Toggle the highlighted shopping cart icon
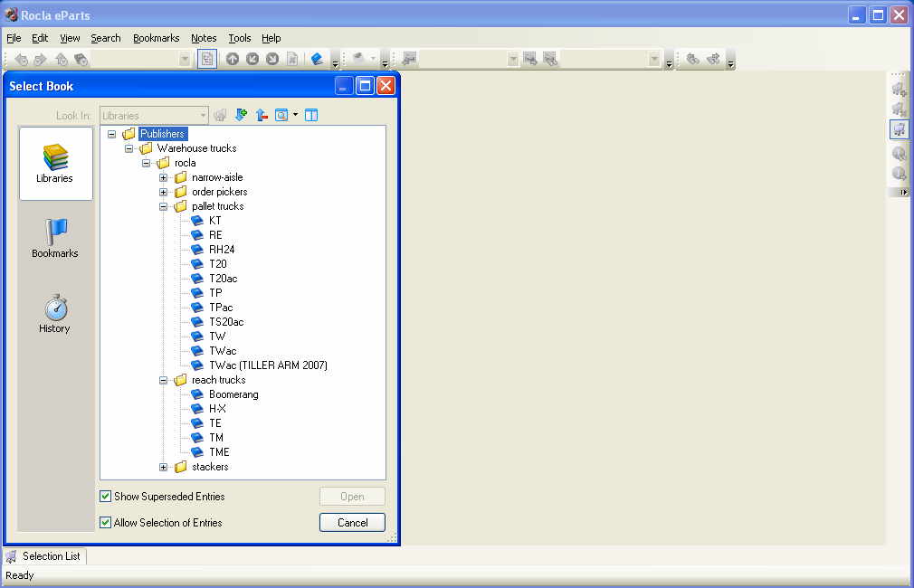 (x=900, y=128)
